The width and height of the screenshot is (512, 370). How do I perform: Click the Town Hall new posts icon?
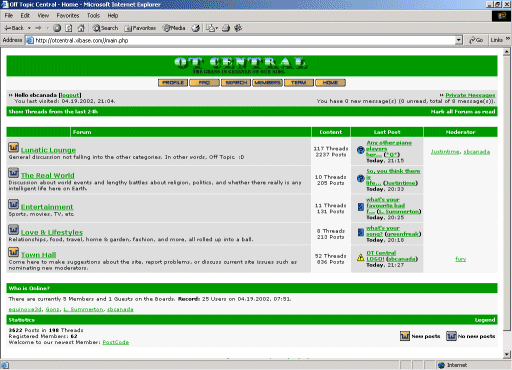tap(13, 252)
